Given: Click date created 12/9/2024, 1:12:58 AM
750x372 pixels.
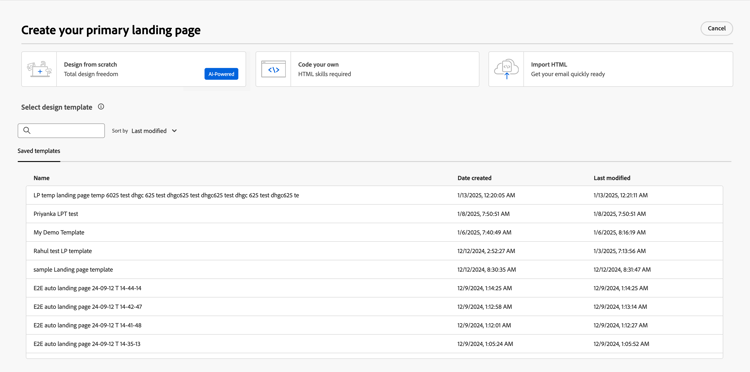Looking at the screenshot, I should pyautogui.click(x=485, y=306).
